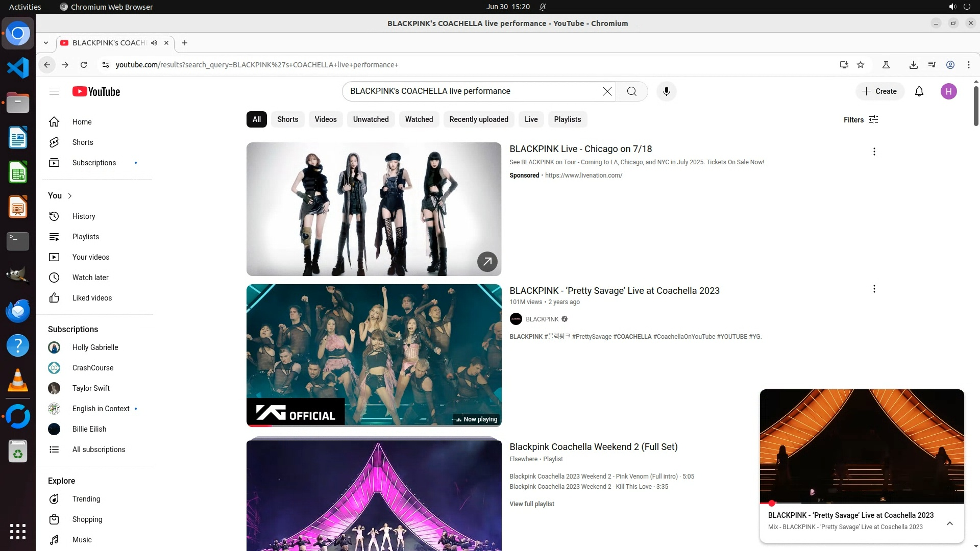Viewport: 980px width, 551px height.
Task: Open Trending in the sidebar
Action: (x=86, y=499)
